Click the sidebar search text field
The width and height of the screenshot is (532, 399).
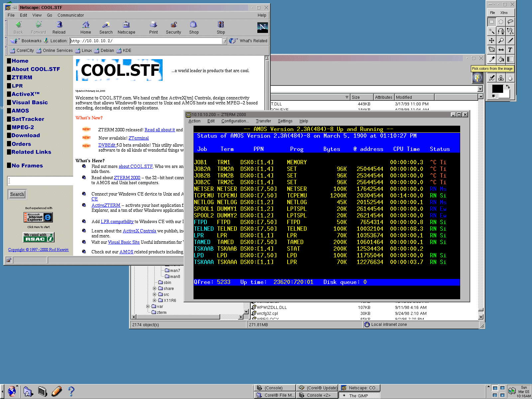coord(40,181)
